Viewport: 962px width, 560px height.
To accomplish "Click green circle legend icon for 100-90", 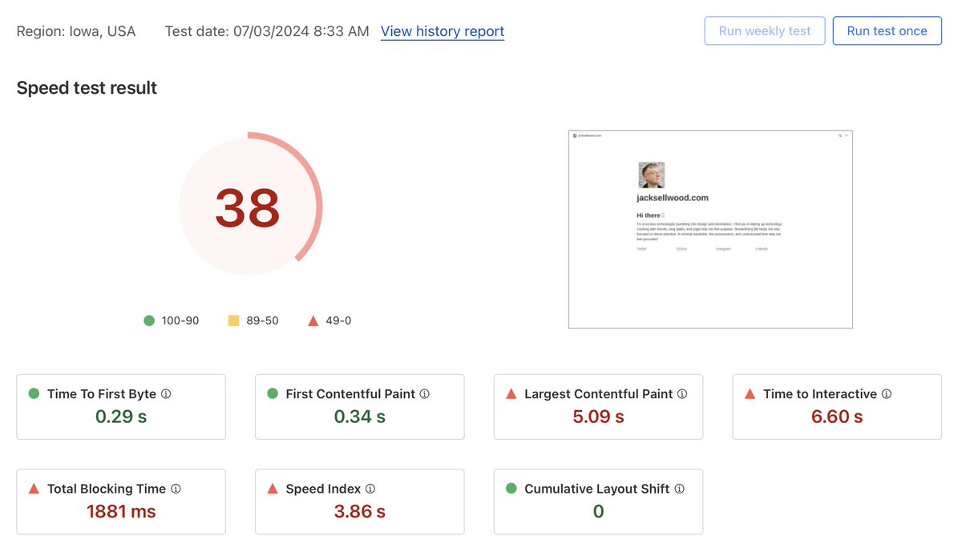I will click(x=149, y=320).
